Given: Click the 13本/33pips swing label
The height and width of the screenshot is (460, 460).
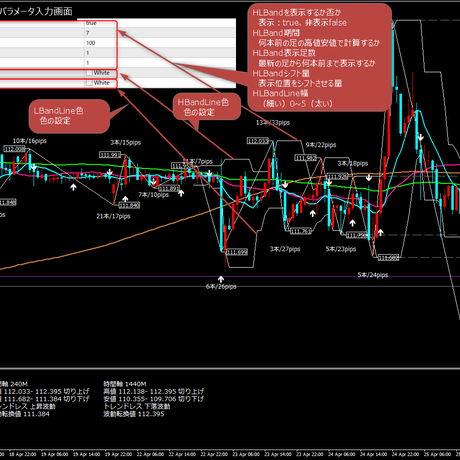Looking at the screenshot, I should click(x=273, y=123).
